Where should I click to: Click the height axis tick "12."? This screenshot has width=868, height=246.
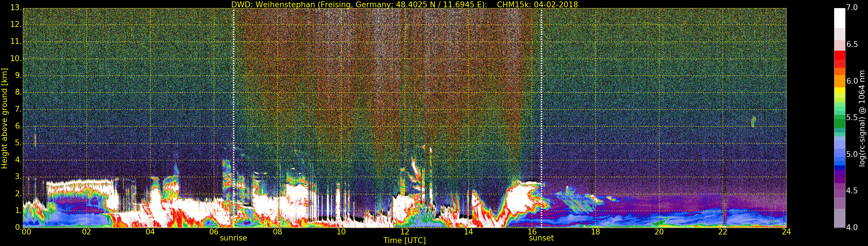coord(16,25)
